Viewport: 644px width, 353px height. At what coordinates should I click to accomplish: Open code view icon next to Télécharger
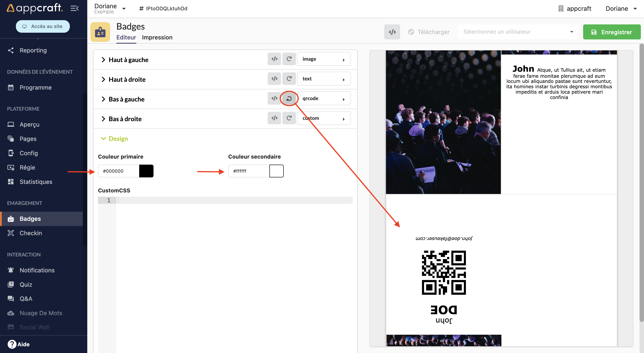(x=392, y=32)
